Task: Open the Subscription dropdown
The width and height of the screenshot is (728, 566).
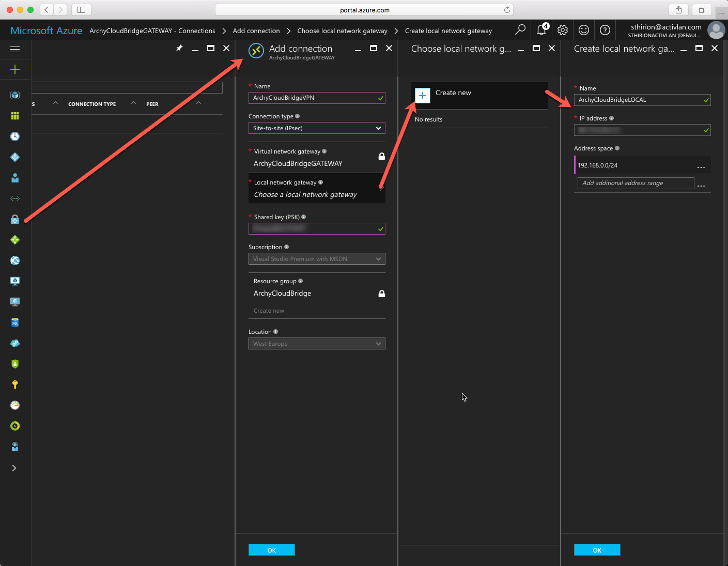Action: pos(317,259)
